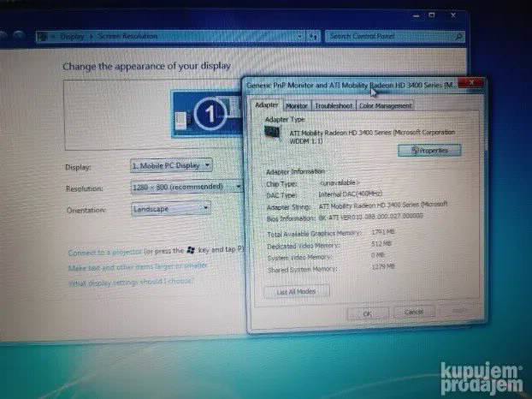
Task: Minimize the Screen Resolution window
Action: point(417,16)
